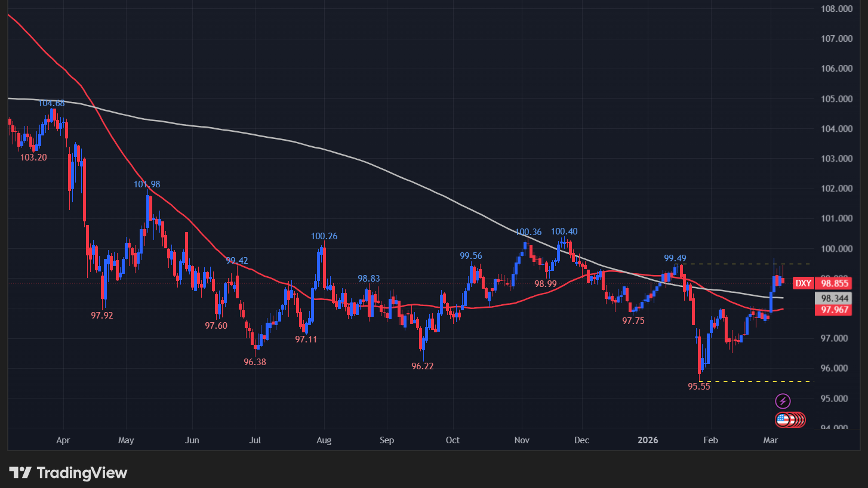Click the 101.98 peak label in May
The image size is (868, 488).
[x=147, y=184]
